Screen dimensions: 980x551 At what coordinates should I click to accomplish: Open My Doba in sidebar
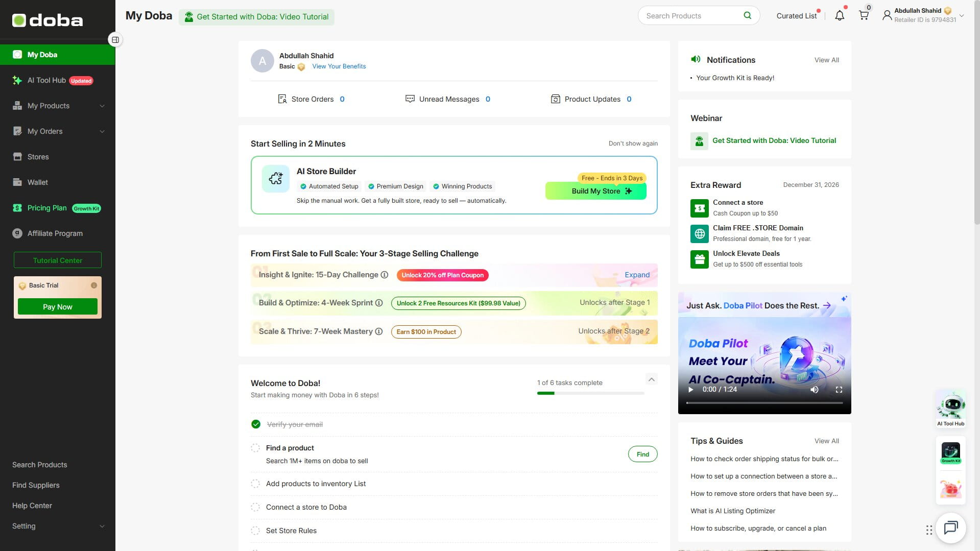(57, 55)
